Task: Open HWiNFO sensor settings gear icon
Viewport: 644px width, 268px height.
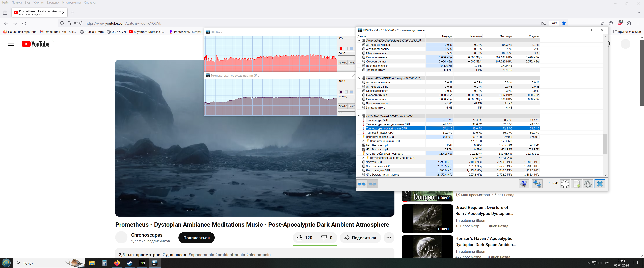Action: [x=588, y=184]
